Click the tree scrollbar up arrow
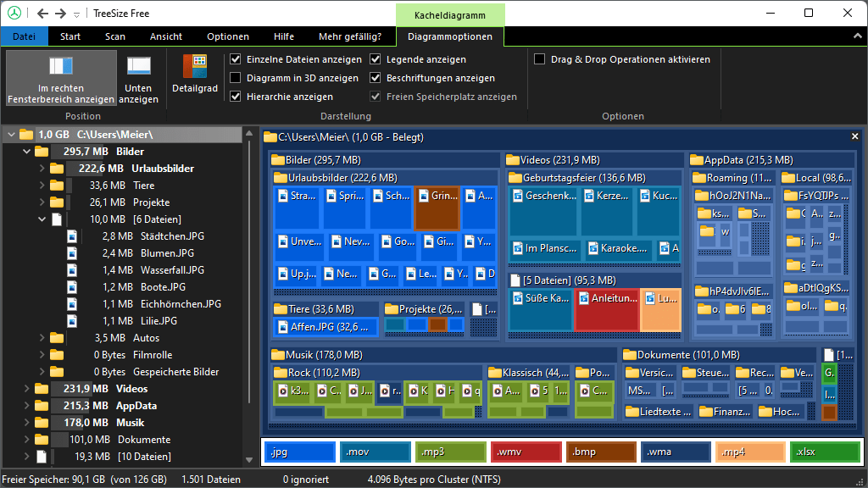The height and width of the screenshot is (488, 868). [249, 133]
